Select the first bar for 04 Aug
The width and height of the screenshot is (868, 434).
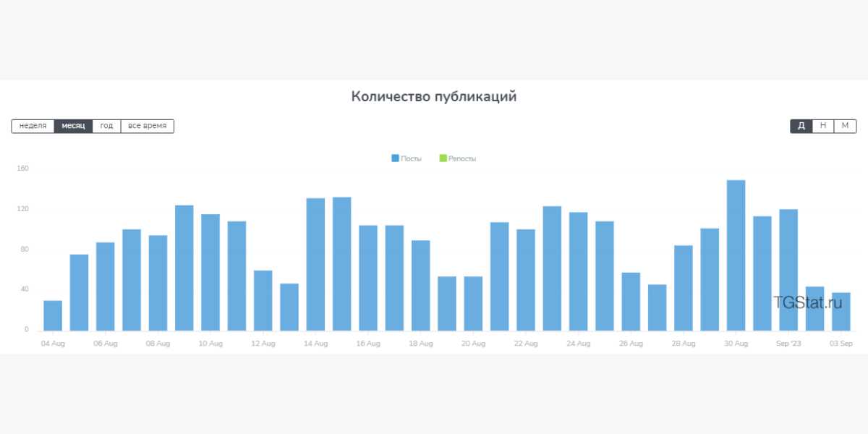click(x=53, y=315)
